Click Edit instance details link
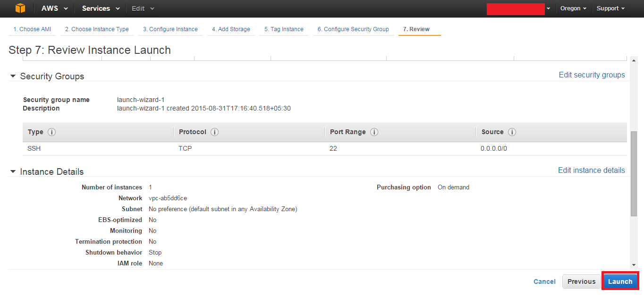644x299 pixels. tap(591, 170)
